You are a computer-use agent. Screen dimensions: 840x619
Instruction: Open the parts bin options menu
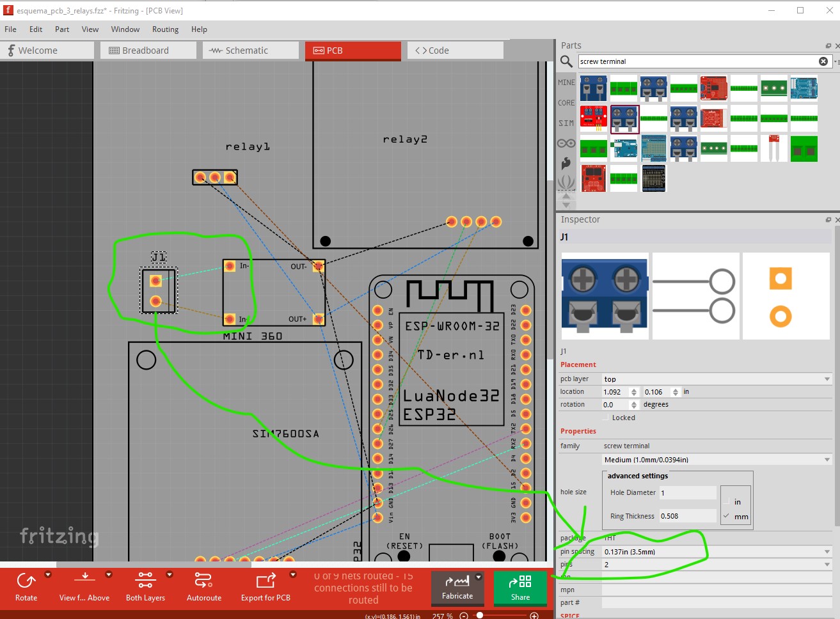(837, 61)
